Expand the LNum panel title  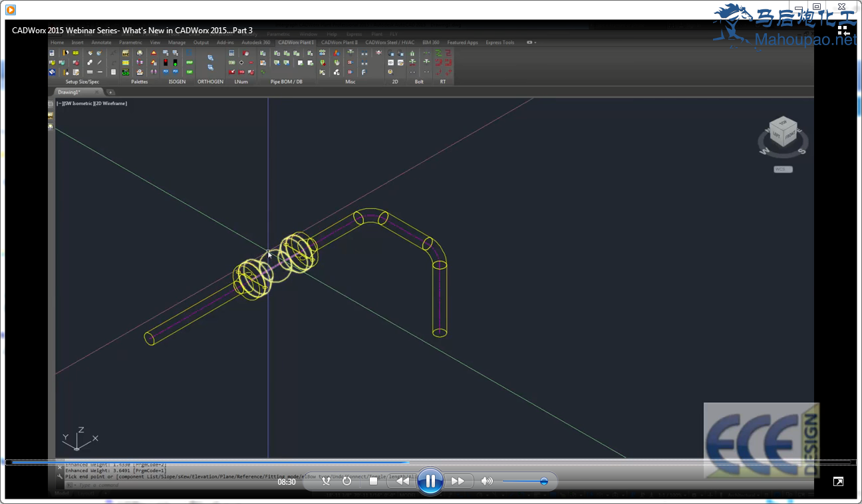click(241, 82)
